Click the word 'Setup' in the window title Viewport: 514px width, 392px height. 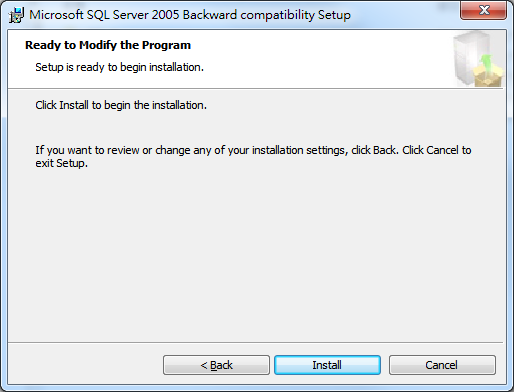pos(334,15)
